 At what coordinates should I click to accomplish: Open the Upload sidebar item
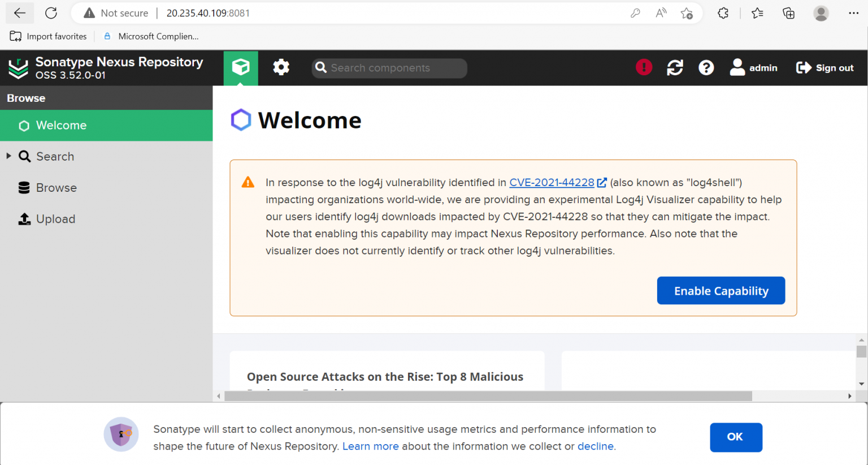coord(55,219)
